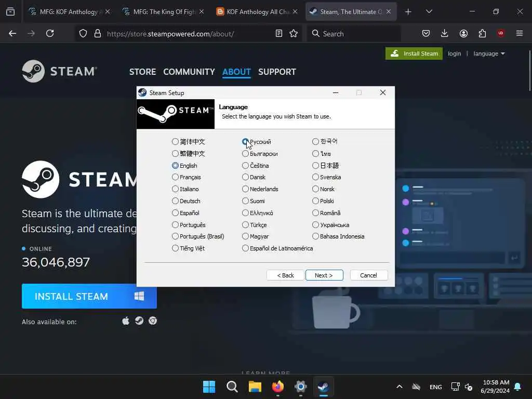
Task: Open the login link on Steam page
Action: (x=454, y=54)
